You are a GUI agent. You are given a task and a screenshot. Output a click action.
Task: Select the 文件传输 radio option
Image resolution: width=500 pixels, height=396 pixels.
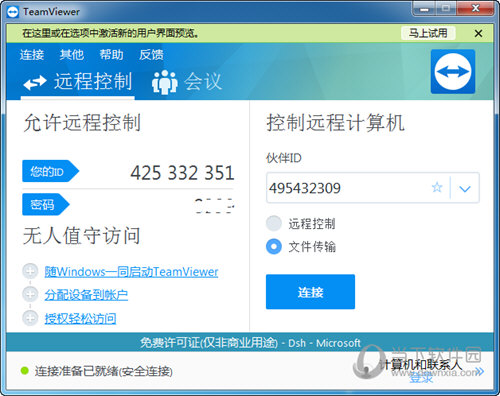click(x=274, y=247)
